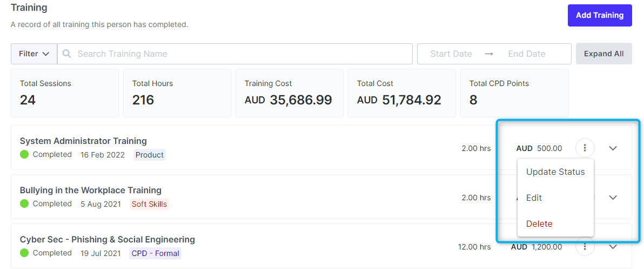Expand the Bullying in the Workplace row
The image size is (644, 269).
point(613,198)
